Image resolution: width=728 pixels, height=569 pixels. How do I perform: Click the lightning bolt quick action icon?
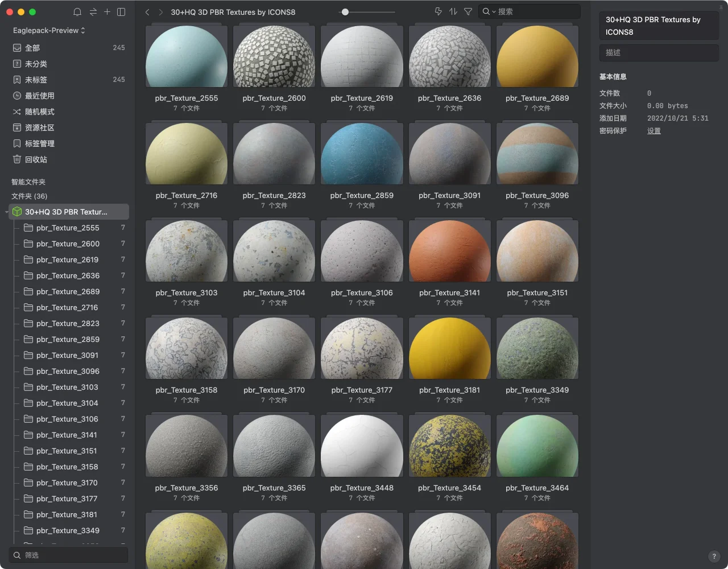click(439, 11)
